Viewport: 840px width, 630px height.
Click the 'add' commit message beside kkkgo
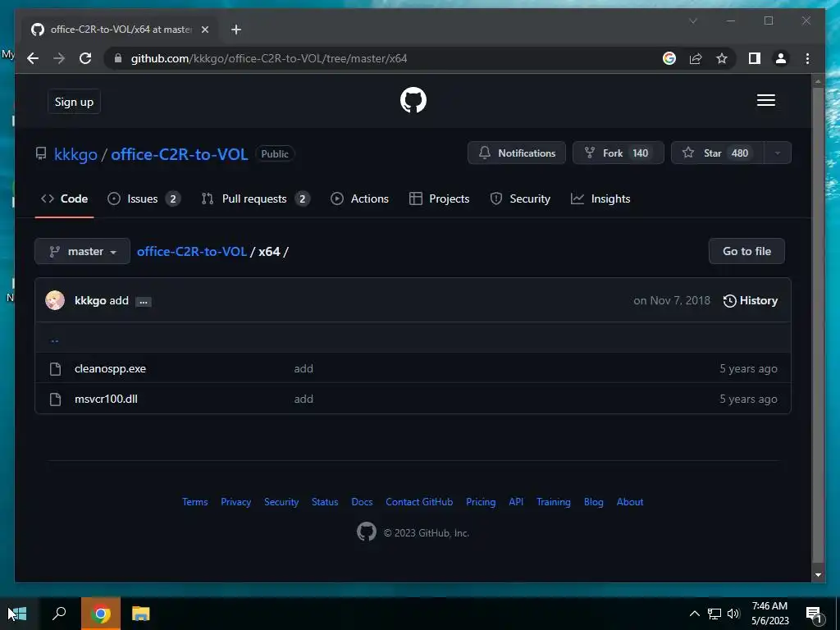(119, 300)
